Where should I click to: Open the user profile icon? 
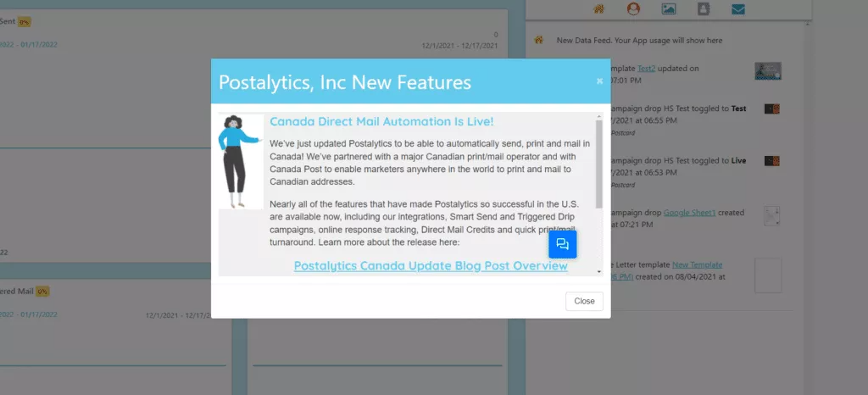(x=633, y=8)
